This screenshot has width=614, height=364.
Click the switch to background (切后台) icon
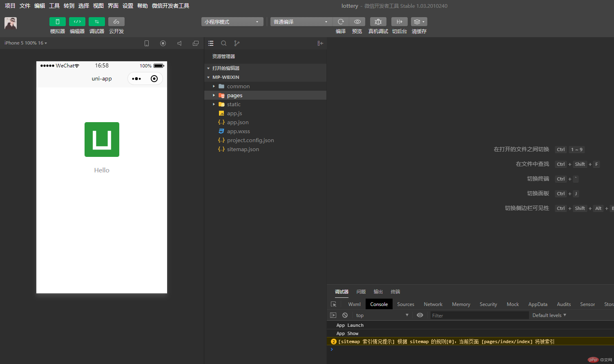(400, 22)
